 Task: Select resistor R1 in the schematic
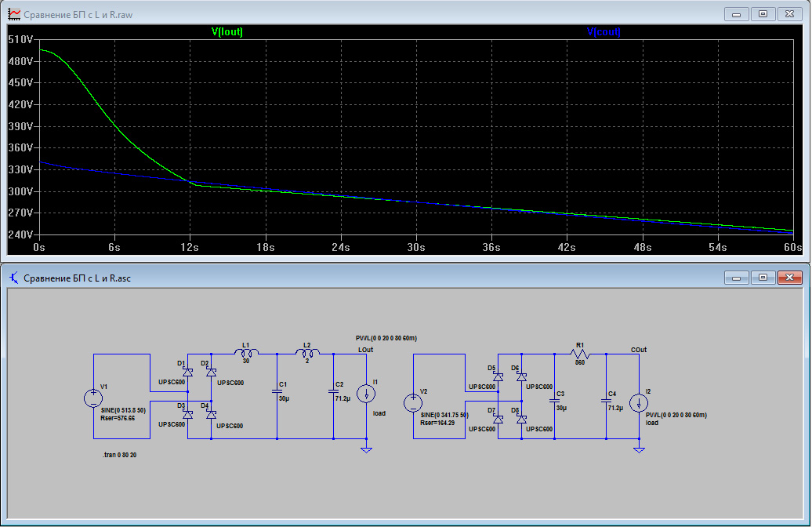pyautogui.click(x=581, y=354)
